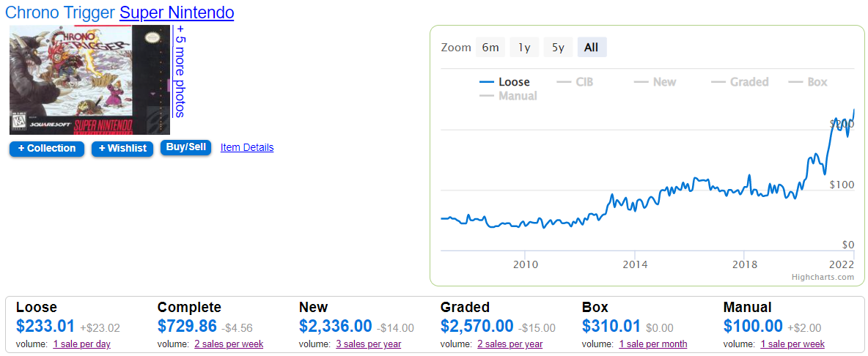Select the All zoom range
The image size is (868, 356).
tap(592, 48)
